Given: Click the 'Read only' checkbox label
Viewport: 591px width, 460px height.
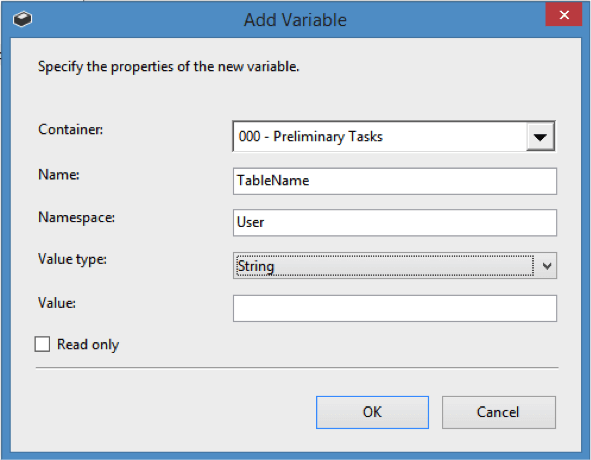Looking at the screenshot, I should tap(88, 345).
